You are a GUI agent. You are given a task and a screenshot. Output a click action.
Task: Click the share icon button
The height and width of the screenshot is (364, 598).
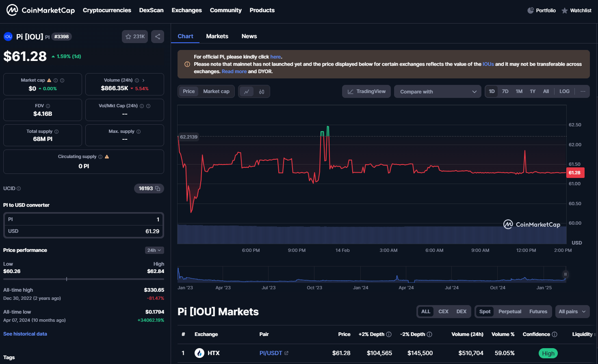pyautogui.click(x=158, y=37)
